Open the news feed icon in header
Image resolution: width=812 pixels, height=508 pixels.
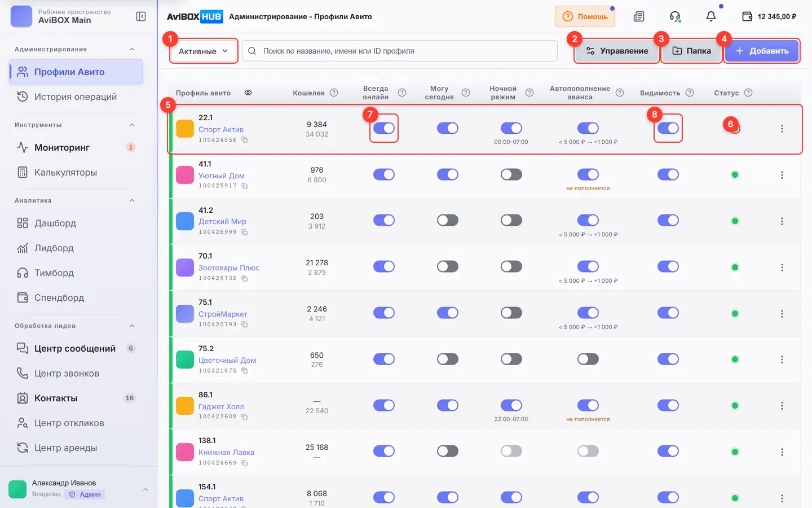639,16
